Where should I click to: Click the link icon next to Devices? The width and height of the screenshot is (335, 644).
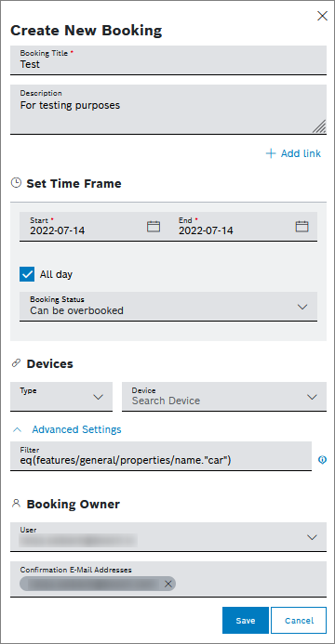click(x=16, y=363)
